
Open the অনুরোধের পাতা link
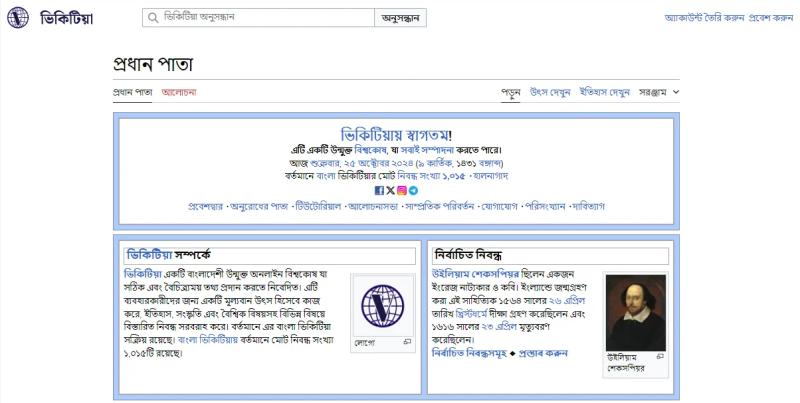point(259,207)
